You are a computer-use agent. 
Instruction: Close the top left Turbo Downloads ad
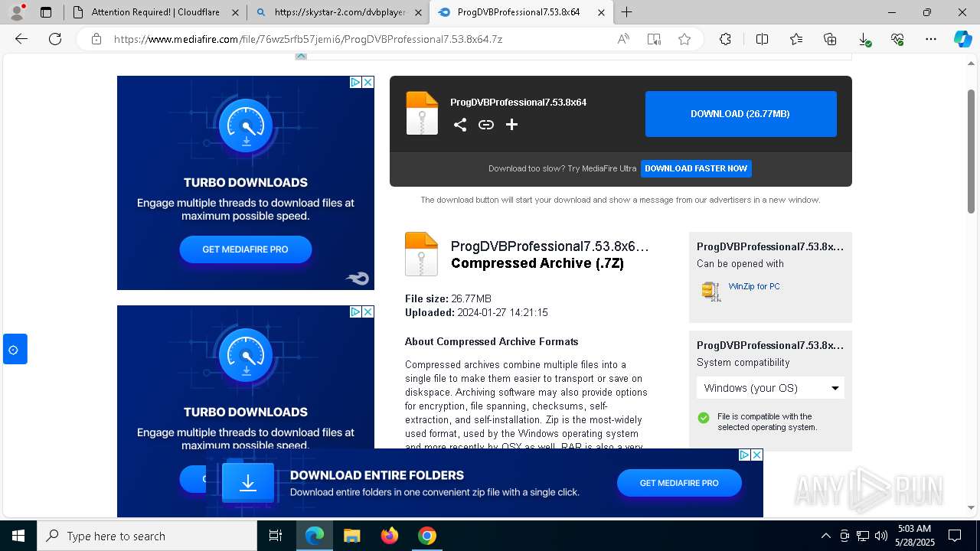coord(368,82)
